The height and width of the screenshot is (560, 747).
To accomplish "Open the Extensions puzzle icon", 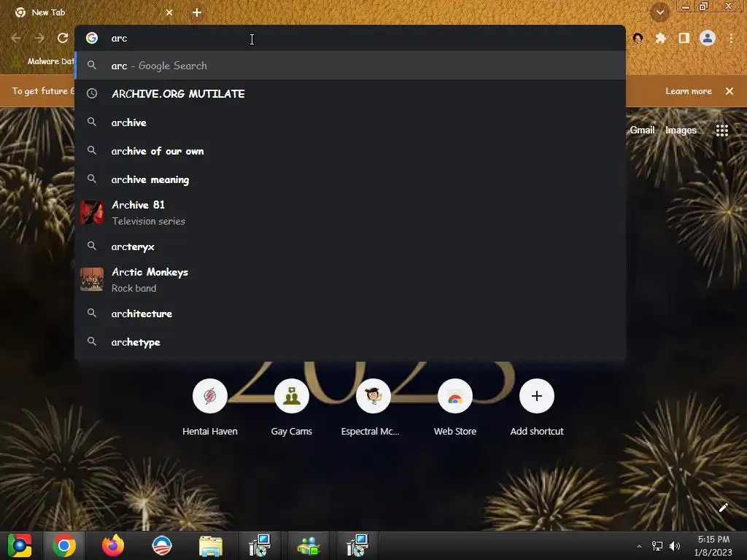I will pos(660,38).
